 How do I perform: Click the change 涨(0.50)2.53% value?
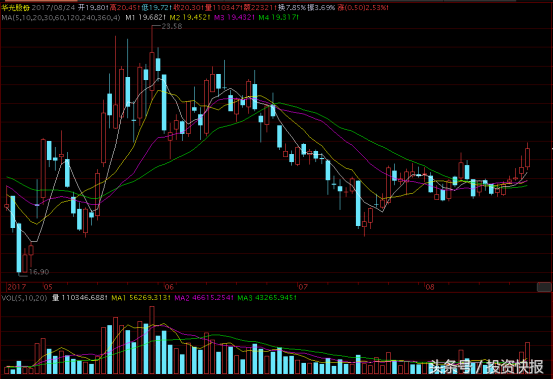tap(363, 7)
